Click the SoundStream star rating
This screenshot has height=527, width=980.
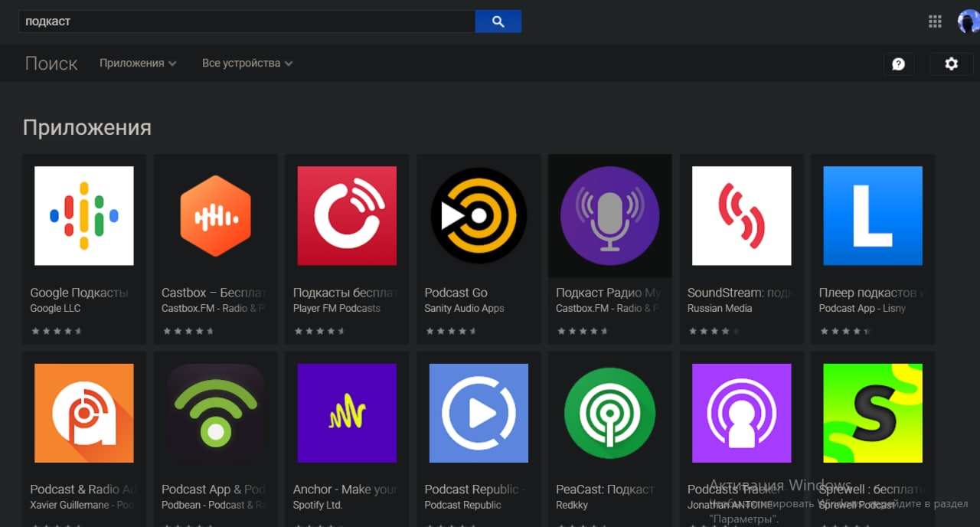[714, 332]
